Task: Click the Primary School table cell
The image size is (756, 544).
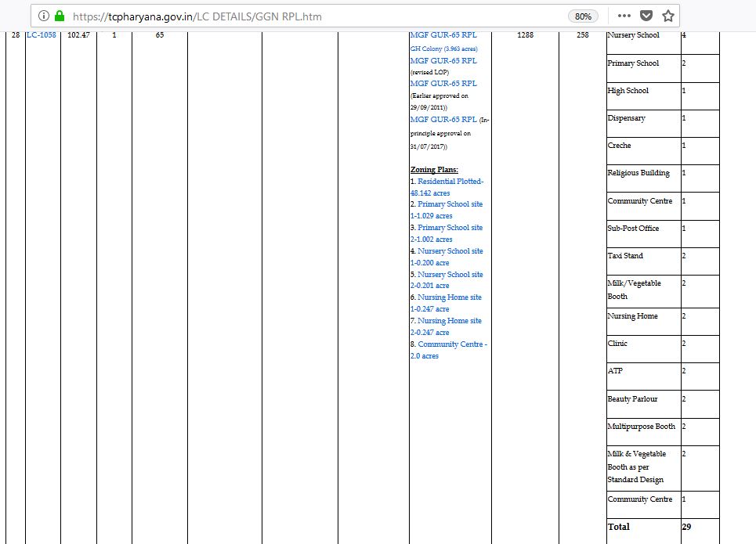Action: (x=643, y=68)
